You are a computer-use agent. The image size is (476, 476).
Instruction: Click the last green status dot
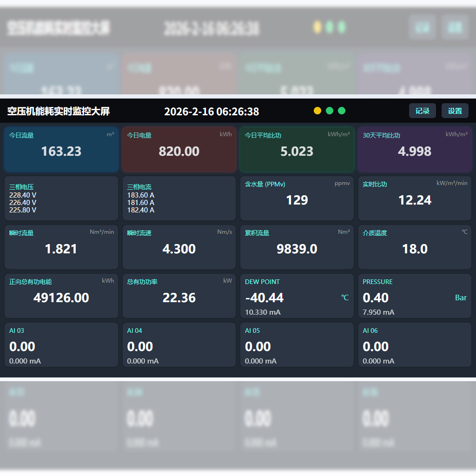(x=342, y=111)
